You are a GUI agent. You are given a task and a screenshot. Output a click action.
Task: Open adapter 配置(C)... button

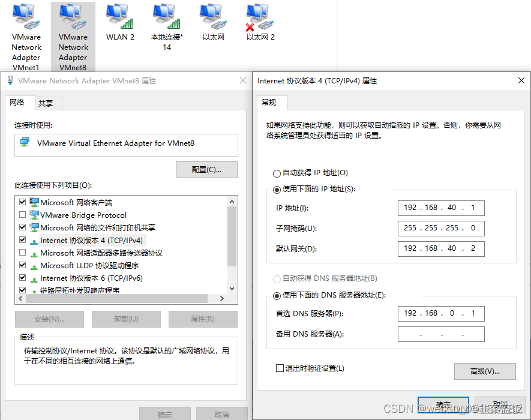[x=206, y=170]
